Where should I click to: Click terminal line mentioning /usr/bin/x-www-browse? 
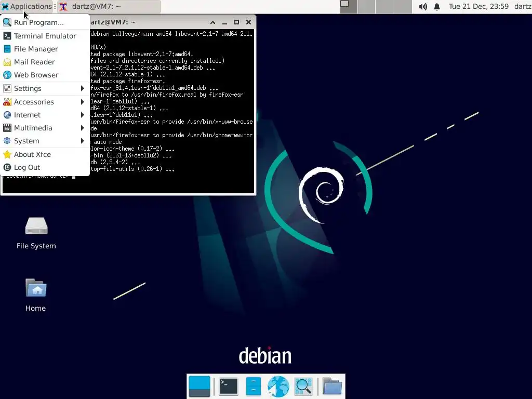pos(171,122)
